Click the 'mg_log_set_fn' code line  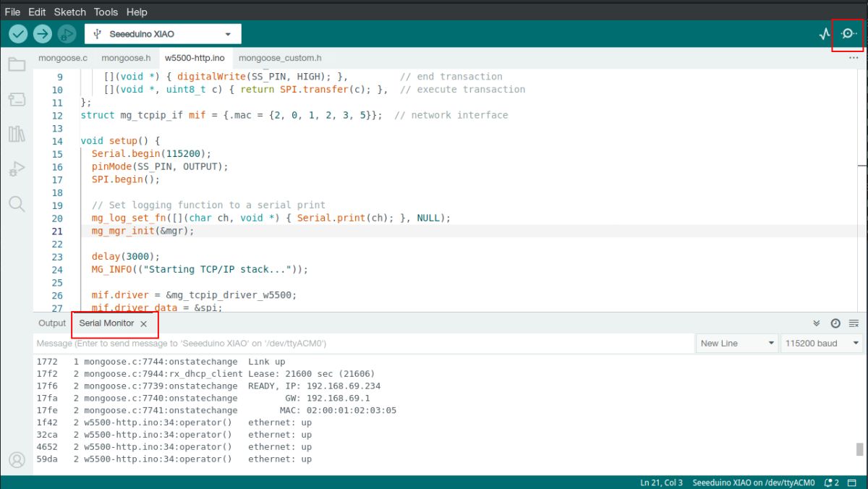[271, 218]
